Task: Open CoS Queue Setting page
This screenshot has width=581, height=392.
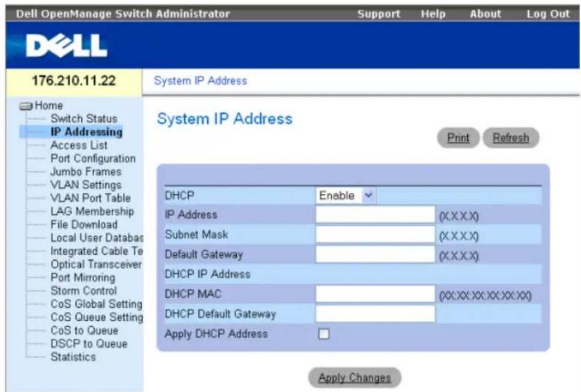Action: click(97, 318)
